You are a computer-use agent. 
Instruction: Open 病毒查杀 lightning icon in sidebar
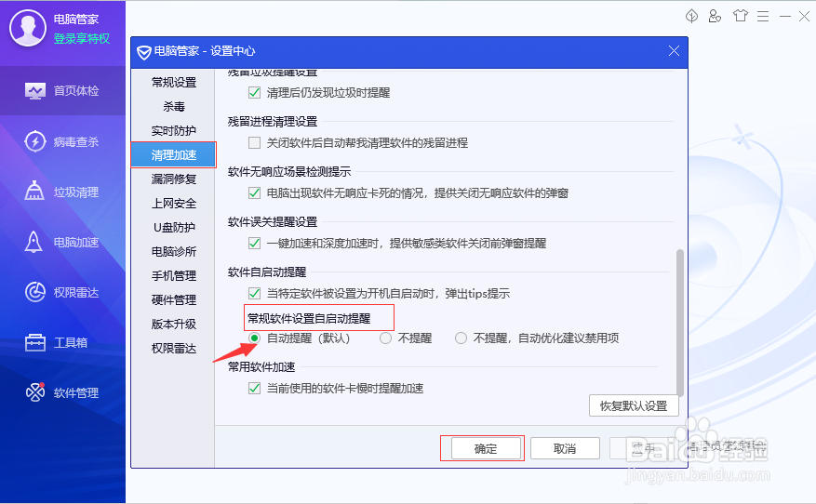[34, 141]
